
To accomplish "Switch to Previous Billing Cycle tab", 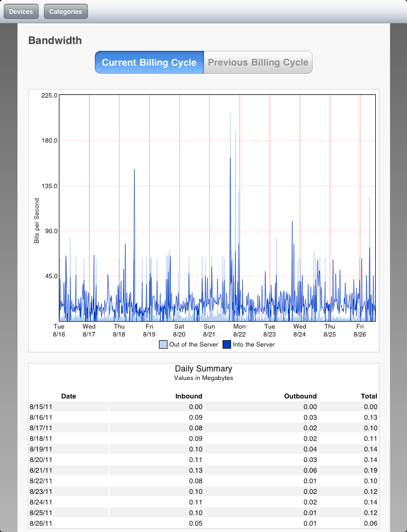I will tap(258, 63).
